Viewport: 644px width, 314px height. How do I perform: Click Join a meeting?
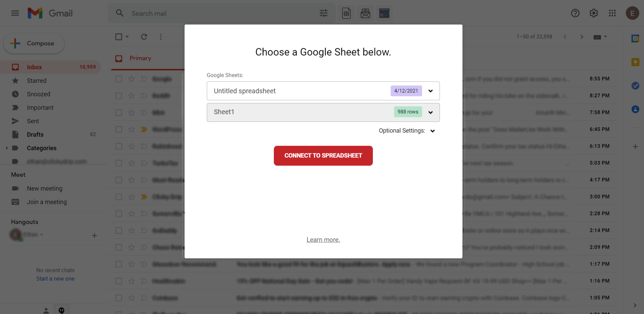click(x=47, y=202)
